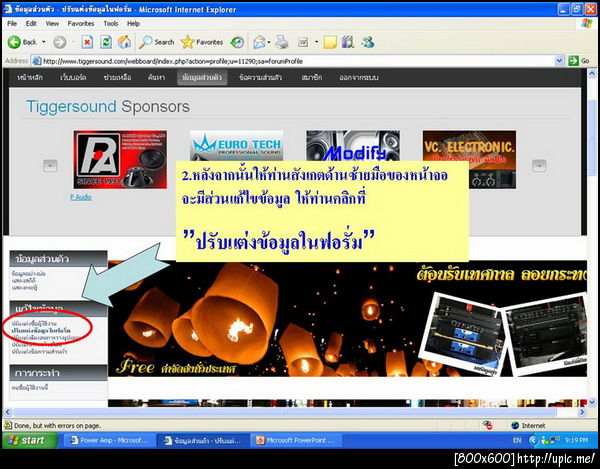The width and height of the screenshot is (600, 469).
Task: Open ข้อความส่วนตัว in the site navigation
Action: (260, 77)
